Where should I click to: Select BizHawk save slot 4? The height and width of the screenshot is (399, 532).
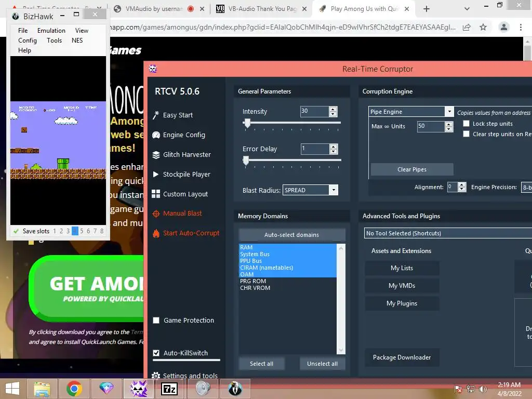coord(75,231)
